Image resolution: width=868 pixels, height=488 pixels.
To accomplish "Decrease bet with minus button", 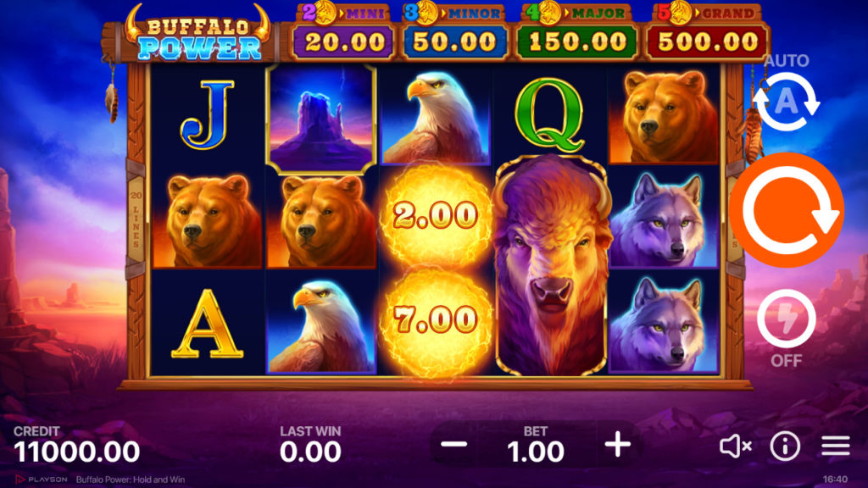I will point(454,444).
